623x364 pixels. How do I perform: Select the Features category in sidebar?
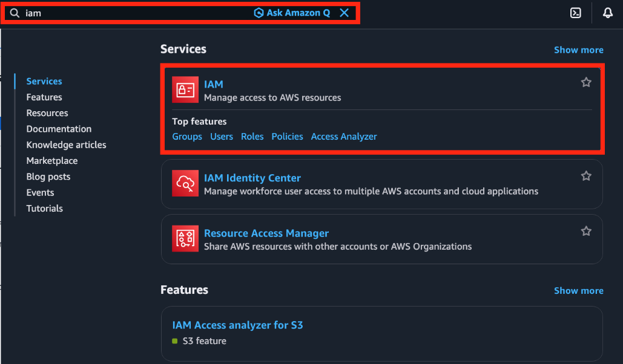(44, 97)
